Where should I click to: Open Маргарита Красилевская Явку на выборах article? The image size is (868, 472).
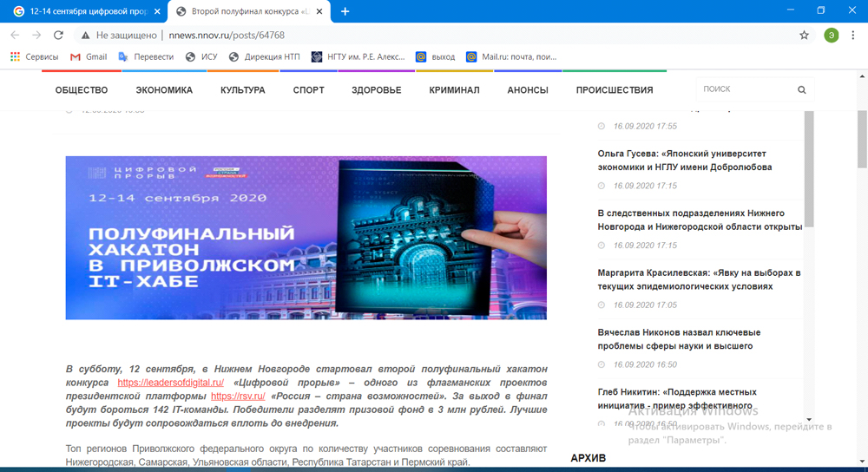click(699, 279)
